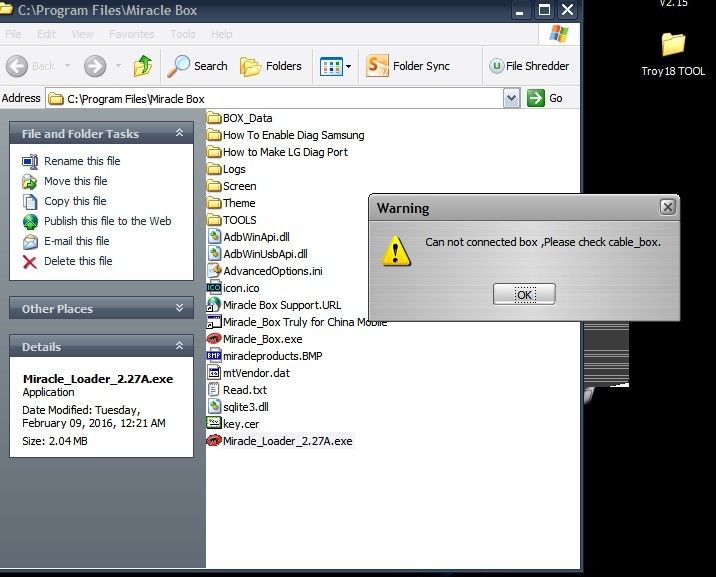The image size is (716, 577).
Task: Click the File Shredder toolbar button
Action: [529, 66]
